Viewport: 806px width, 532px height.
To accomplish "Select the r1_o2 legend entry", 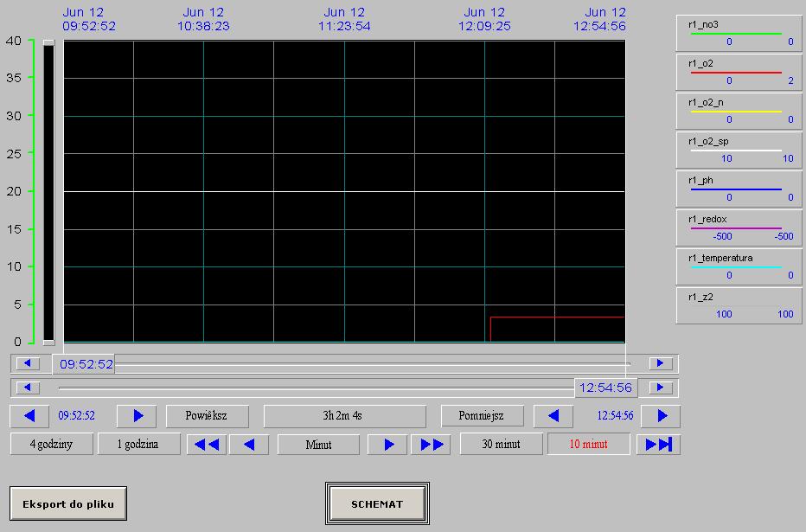I will click(x=739, y=72).
